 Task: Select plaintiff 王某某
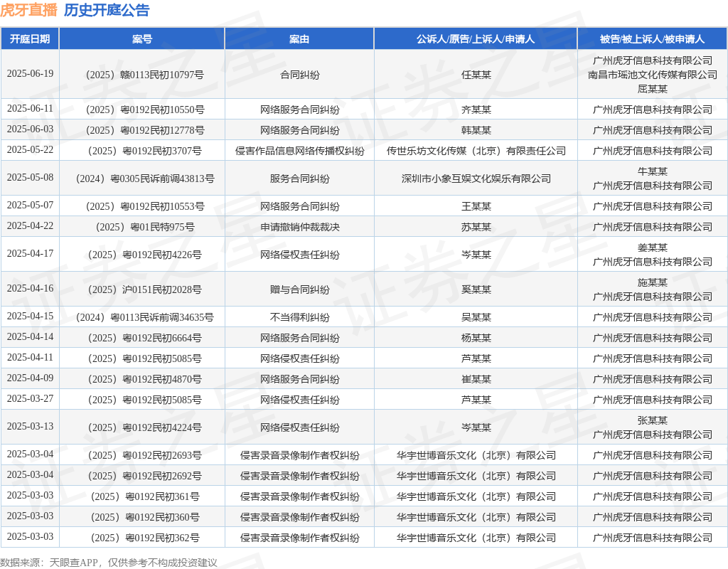[x=476, y=206]
